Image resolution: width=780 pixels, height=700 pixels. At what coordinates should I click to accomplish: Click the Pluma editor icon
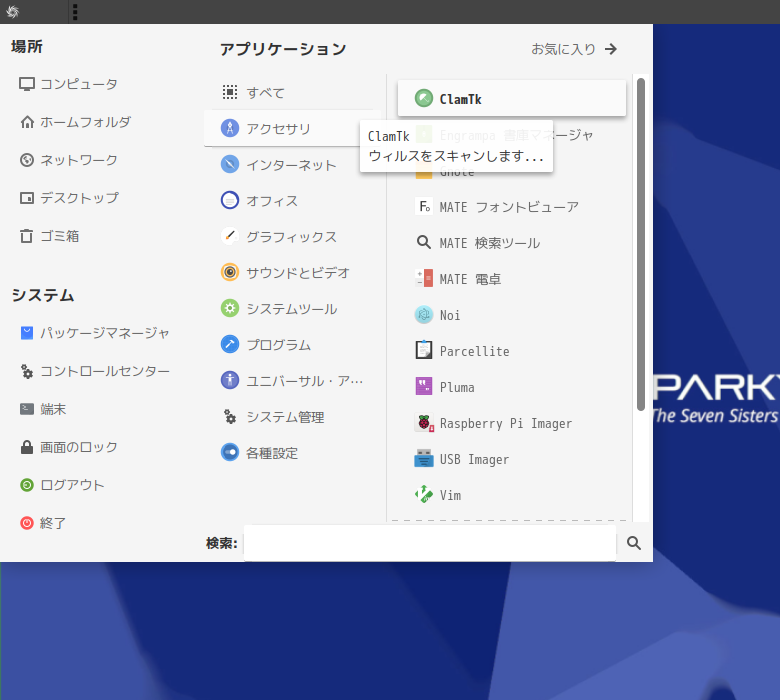[x=424, y=386]
